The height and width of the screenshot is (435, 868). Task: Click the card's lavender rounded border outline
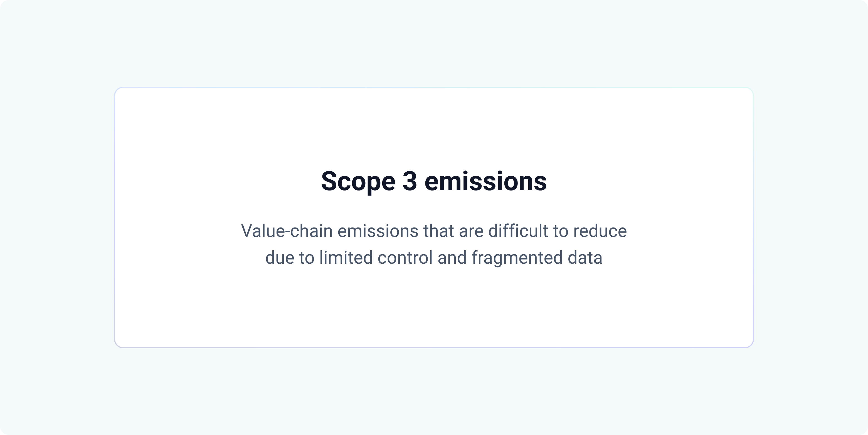tap(434, 347)
